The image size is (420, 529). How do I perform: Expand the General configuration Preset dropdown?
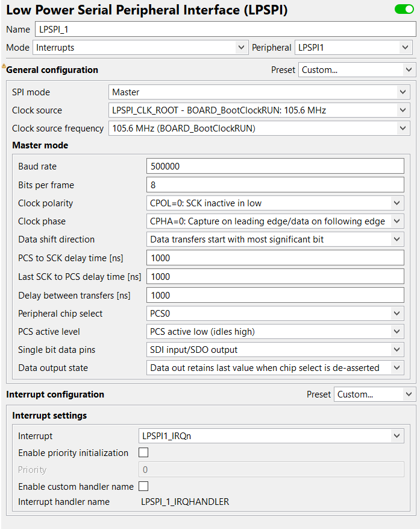[x=357, y=70]
